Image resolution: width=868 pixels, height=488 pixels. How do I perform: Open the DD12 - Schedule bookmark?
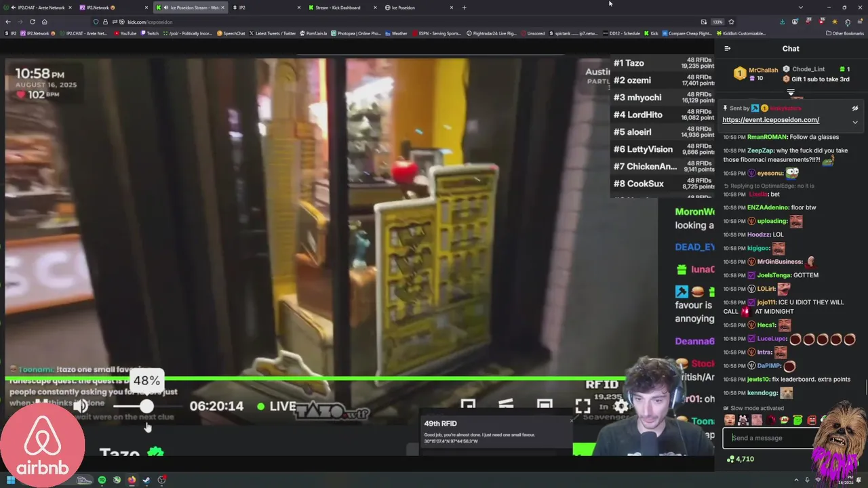[x=620, y=33]
